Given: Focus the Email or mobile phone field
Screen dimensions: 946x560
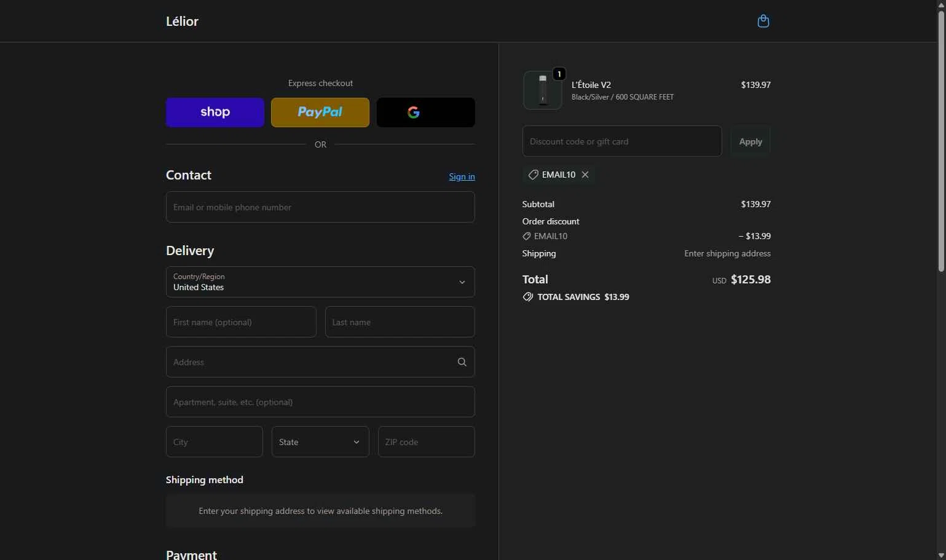Looking at the screenshot, I should coord(320,207).
